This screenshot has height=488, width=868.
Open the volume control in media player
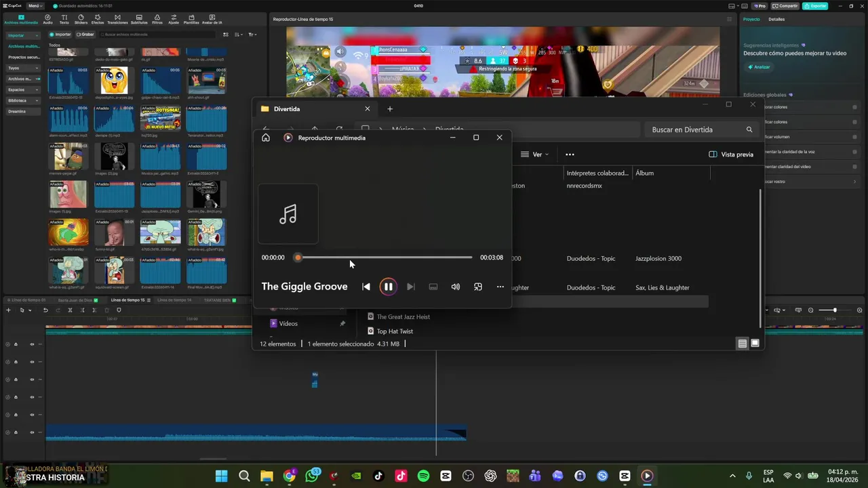pos(456,287)
